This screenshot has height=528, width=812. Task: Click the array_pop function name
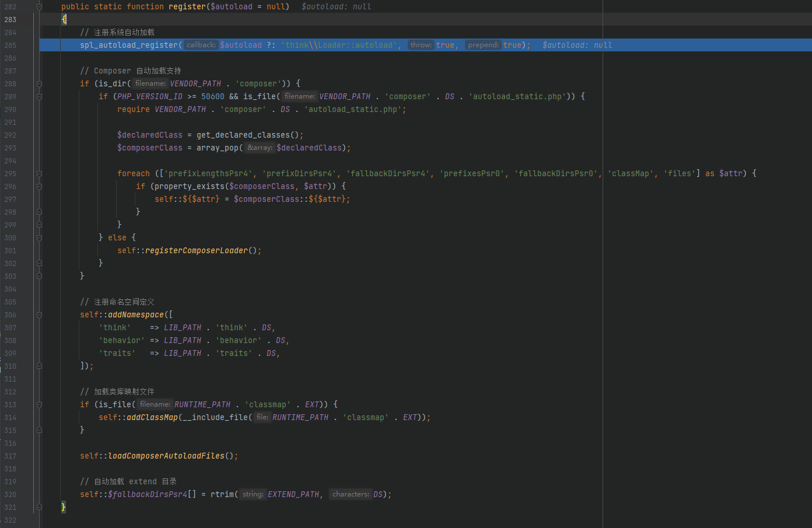coord(218,148)
